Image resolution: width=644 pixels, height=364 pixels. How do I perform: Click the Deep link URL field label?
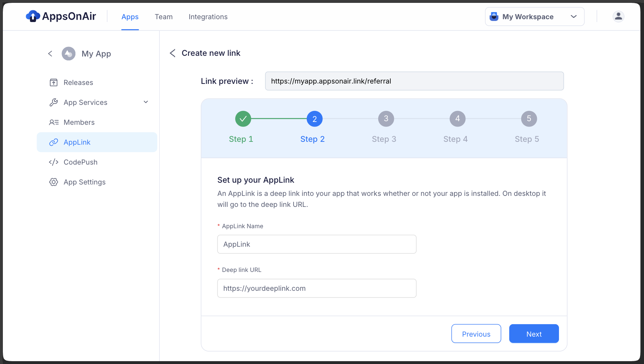coord(242,270)
